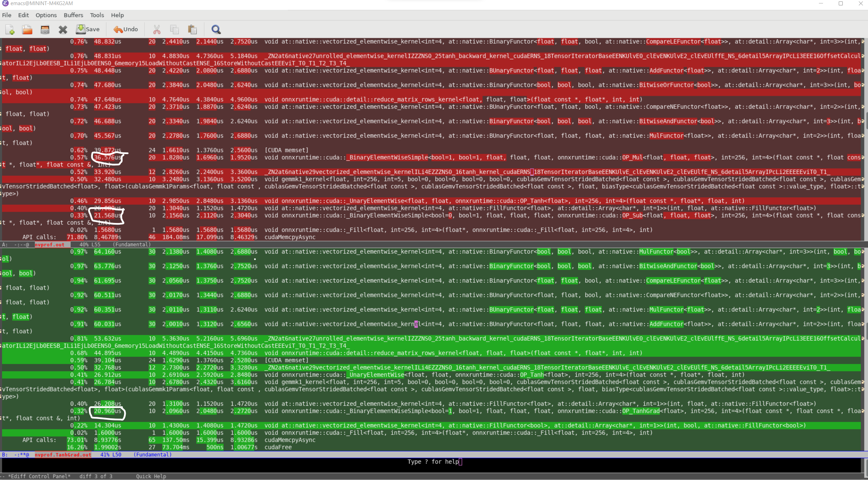Open the Help menu
Viewport: 868px width, 480px height.
117,15
